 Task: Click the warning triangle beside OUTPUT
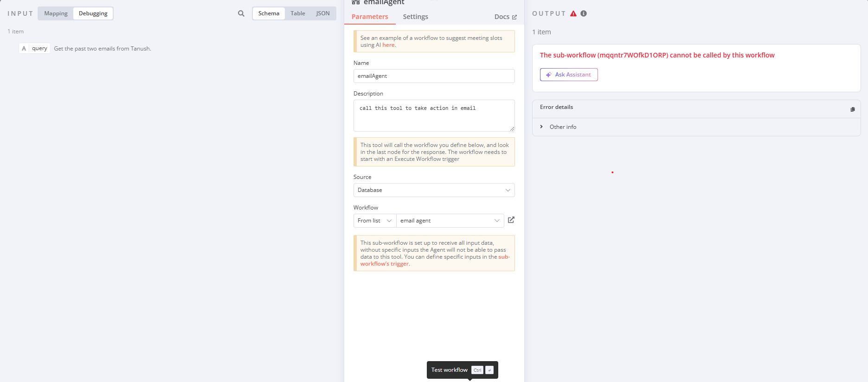point(573,13)
